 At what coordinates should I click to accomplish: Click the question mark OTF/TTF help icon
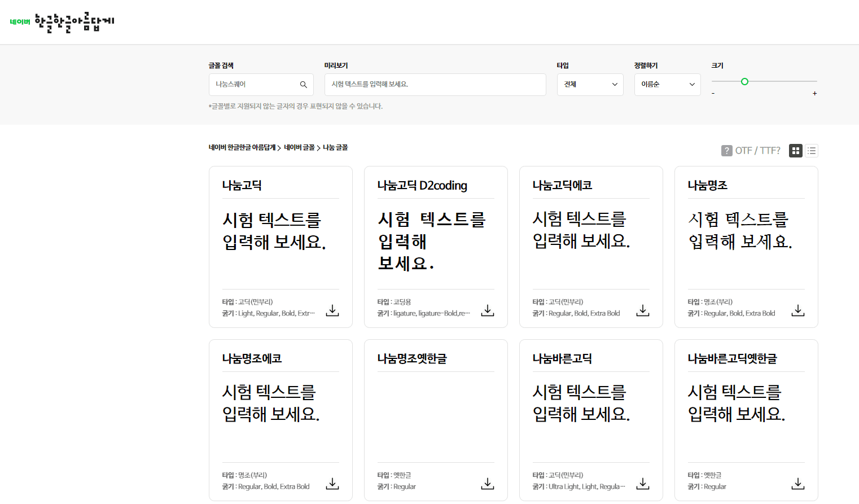727,151
